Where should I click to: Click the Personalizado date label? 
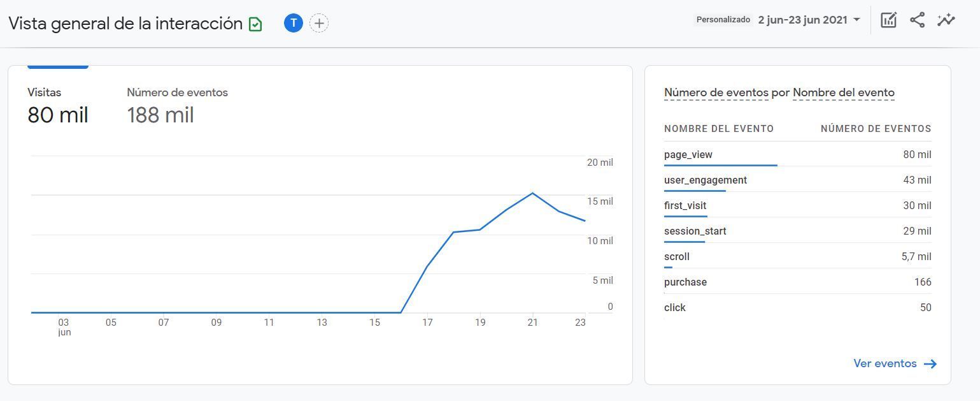click(x=723, y=20)
